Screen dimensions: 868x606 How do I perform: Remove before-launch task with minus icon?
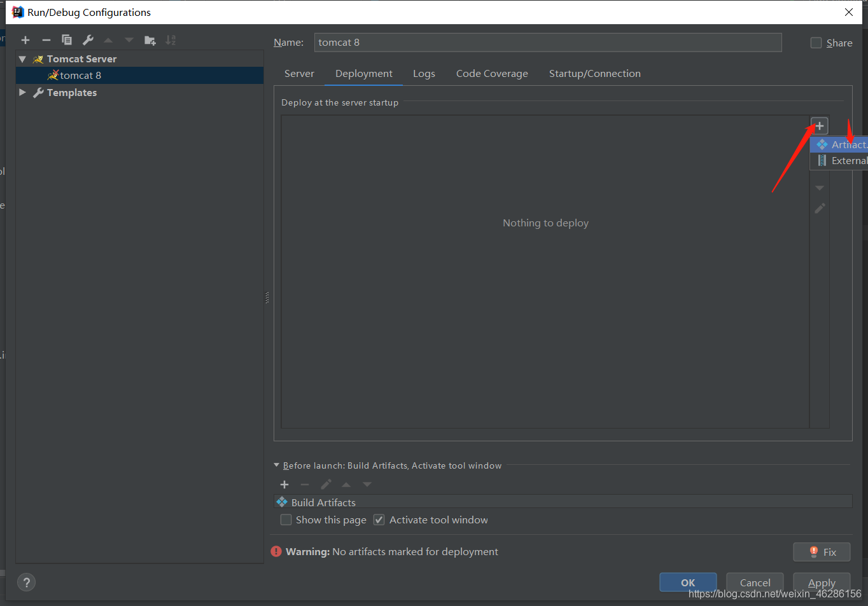coord(305,485)
